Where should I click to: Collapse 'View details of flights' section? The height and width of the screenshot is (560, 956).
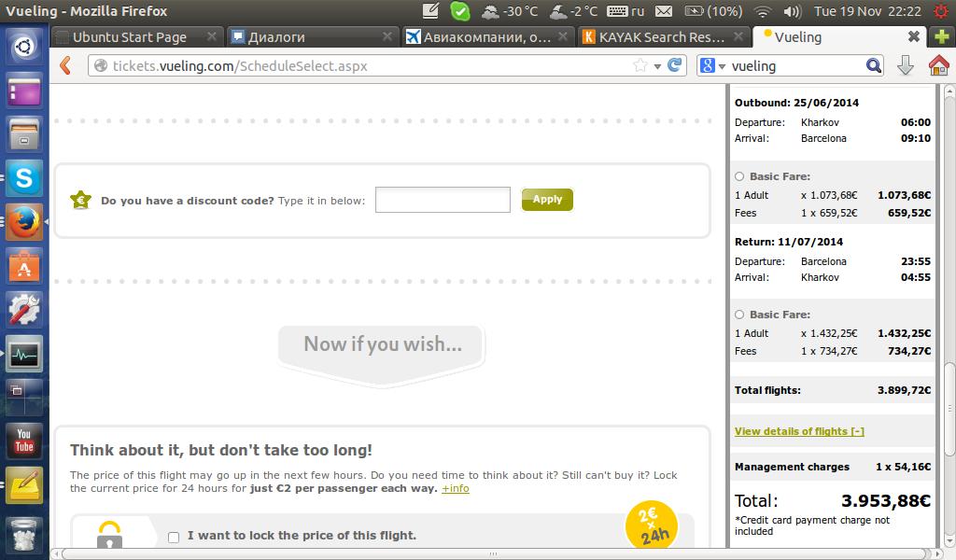pyautogui.click(x=799, y=431)
